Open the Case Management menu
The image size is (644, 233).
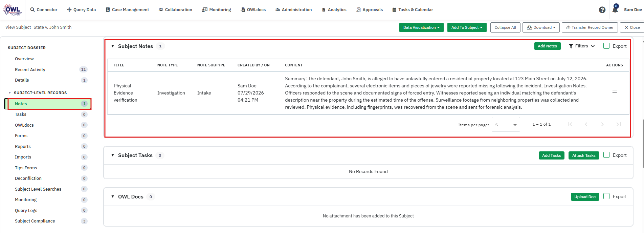click(127, 10)
